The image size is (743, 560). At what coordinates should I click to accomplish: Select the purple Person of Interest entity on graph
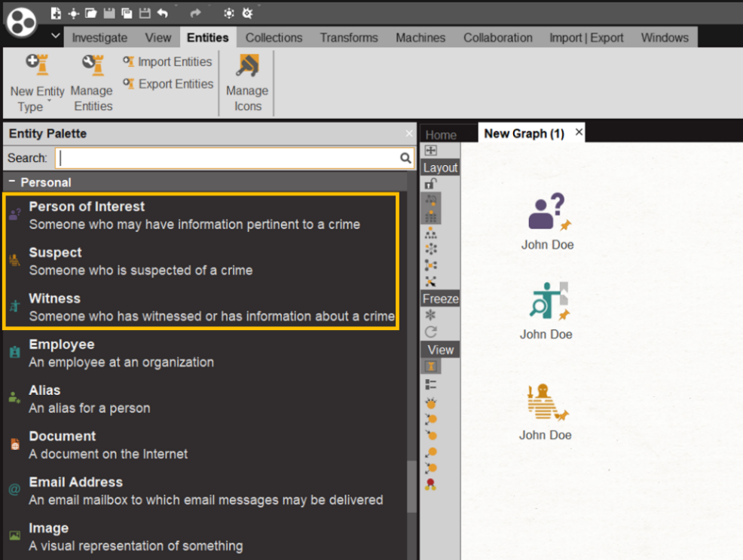[548, 212]
